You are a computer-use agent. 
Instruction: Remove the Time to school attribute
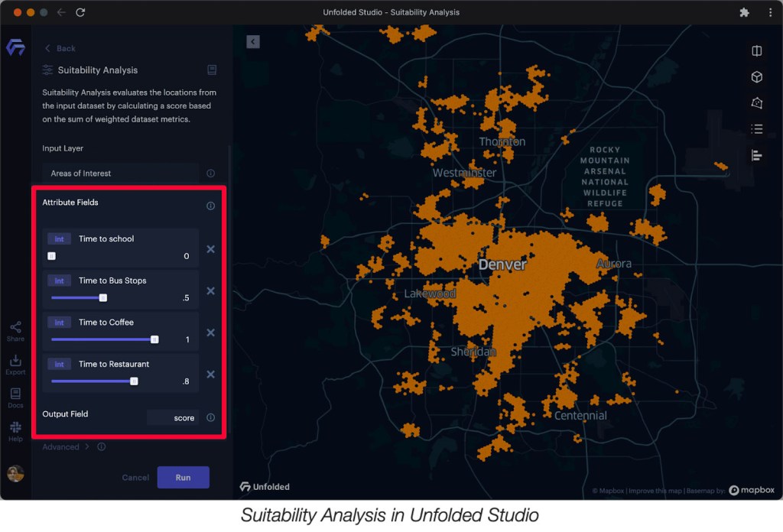[211, 249]
